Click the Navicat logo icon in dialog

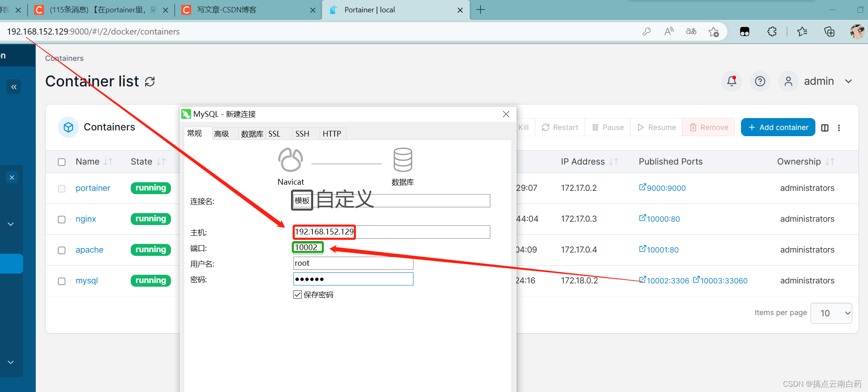click(291, 160)
